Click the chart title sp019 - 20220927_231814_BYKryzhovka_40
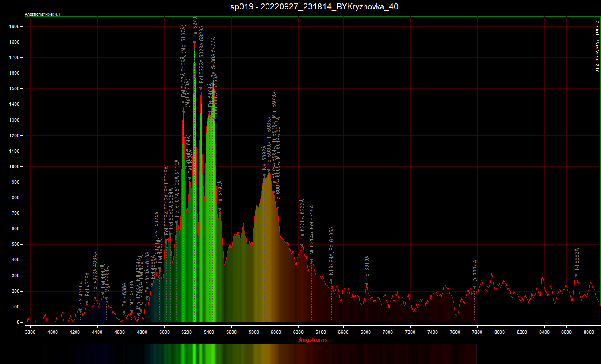The height and width of the screenshot is (364, 601). click(x=314, y=7)
